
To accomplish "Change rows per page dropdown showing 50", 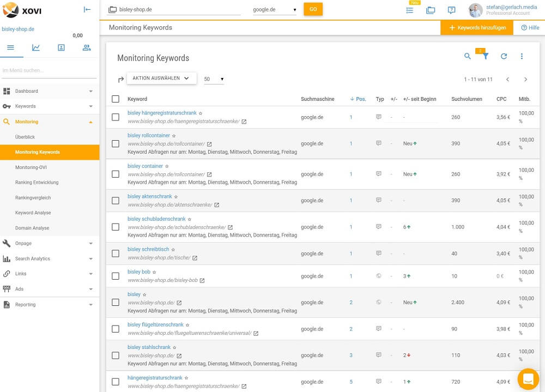I will click(x=214, y=80).
